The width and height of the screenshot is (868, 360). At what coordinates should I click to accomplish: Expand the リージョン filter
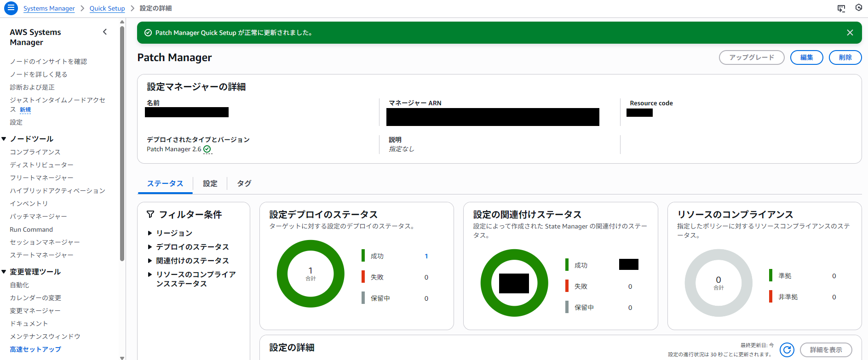pyautogui.click(x=150, y=233)
